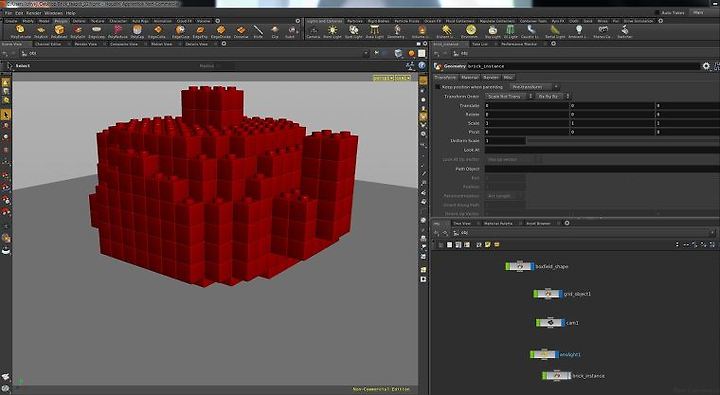Create a Distant Light from the shelf

[446, 32]
